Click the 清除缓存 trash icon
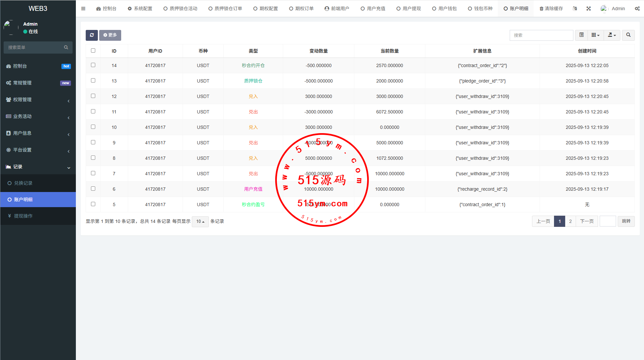 [541, 9]
